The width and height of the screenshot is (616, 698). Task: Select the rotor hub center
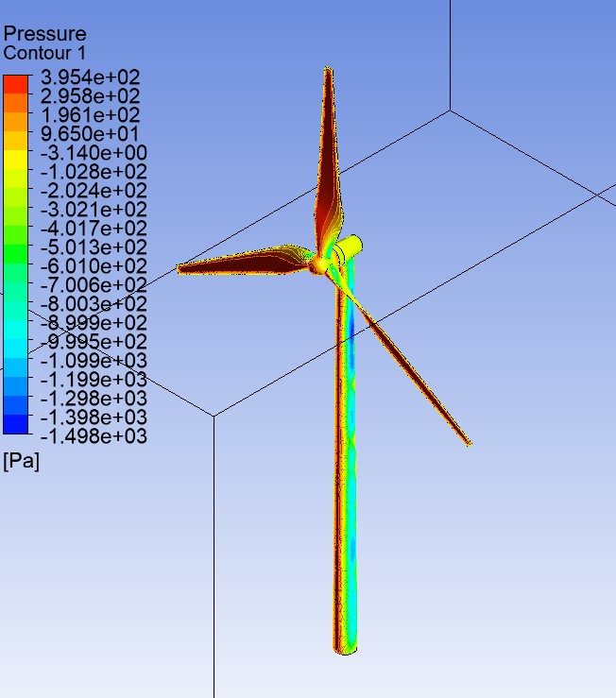coord(319,265)
